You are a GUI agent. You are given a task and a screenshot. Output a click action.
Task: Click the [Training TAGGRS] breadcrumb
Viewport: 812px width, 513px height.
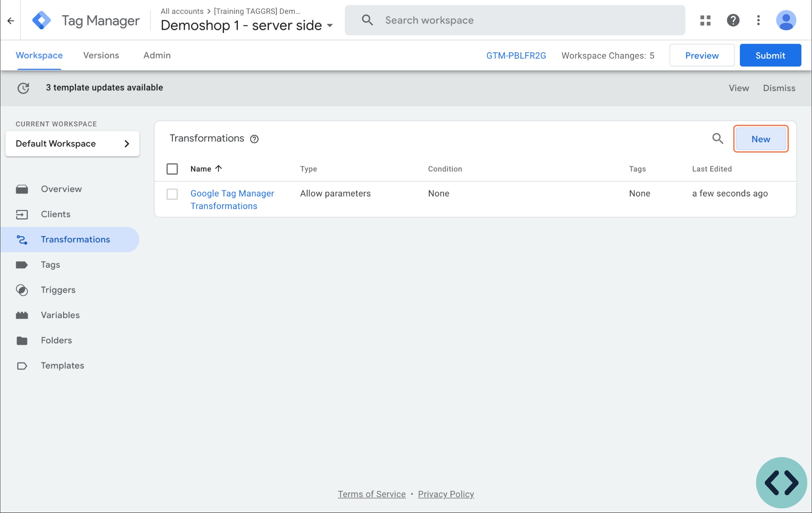[257, 11]
